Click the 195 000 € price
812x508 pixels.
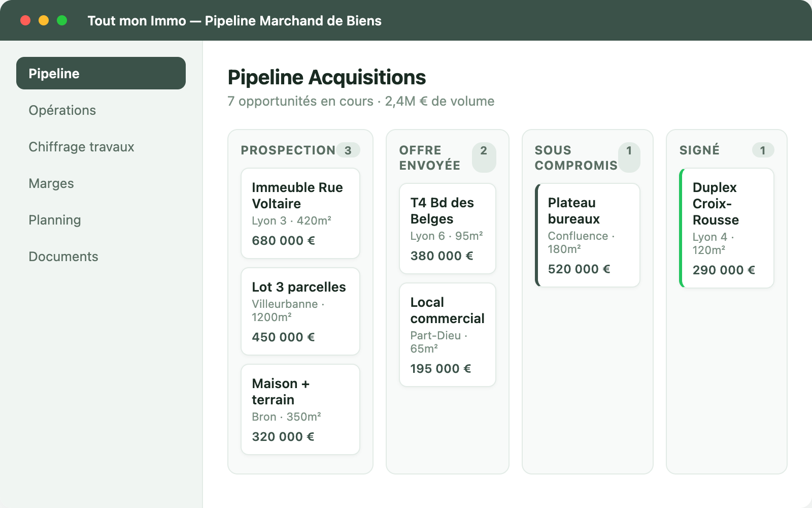click(441, 368)
